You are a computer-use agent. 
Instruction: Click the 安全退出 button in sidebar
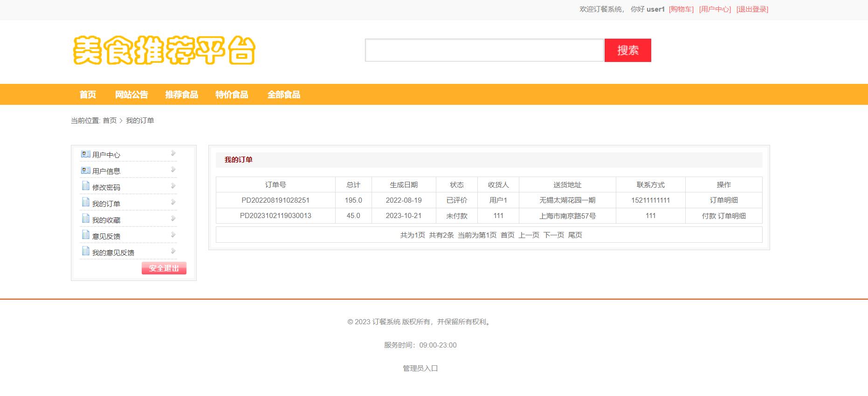(x=164, y=268)
